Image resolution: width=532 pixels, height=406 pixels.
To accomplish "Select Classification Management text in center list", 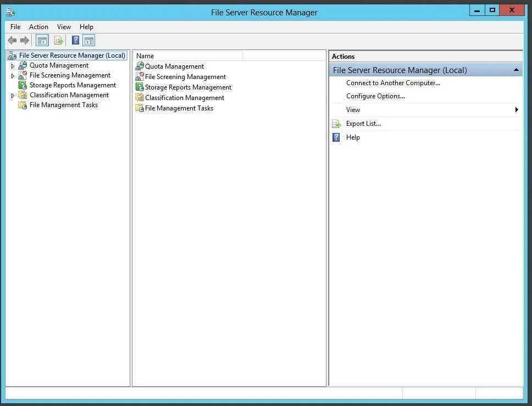I will click(185, 98).
